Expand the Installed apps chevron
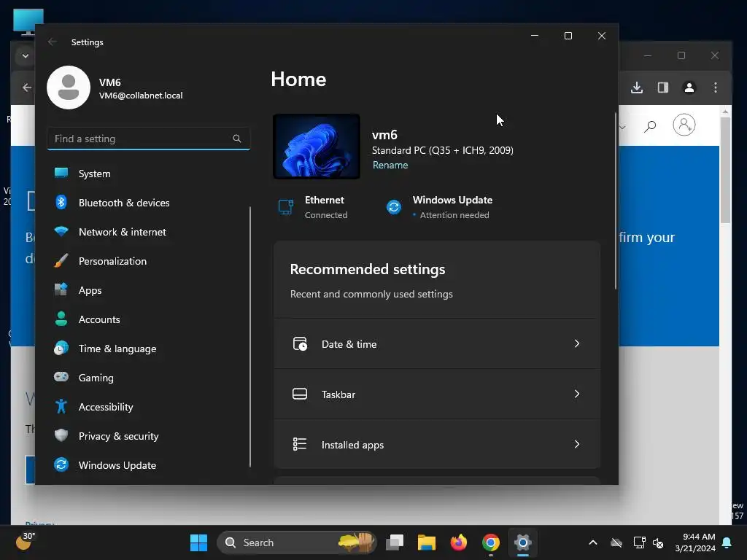The image size is (747, 560). (577, 444)
